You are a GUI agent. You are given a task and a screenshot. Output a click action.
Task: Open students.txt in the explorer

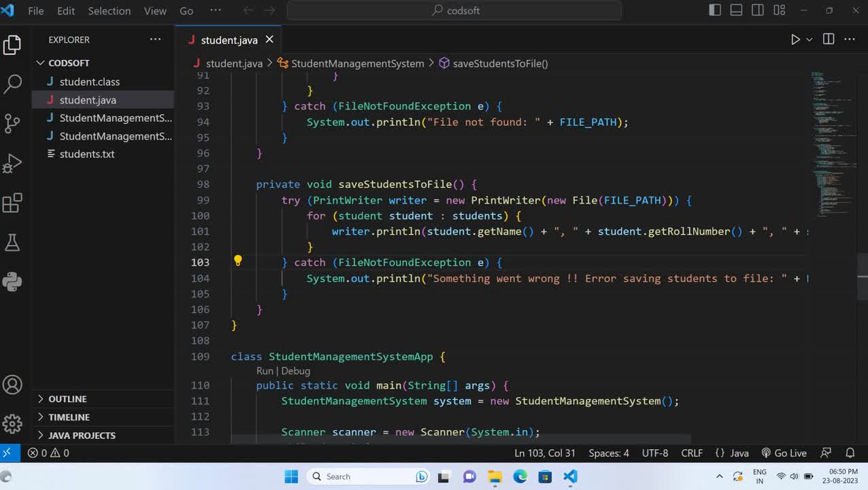87,154
